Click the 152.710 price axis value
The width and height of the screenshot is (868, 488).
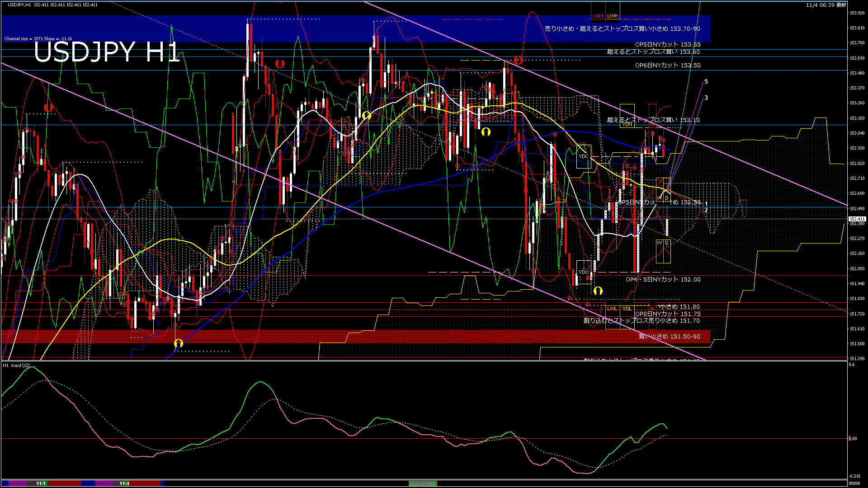(x=857, y=178)
